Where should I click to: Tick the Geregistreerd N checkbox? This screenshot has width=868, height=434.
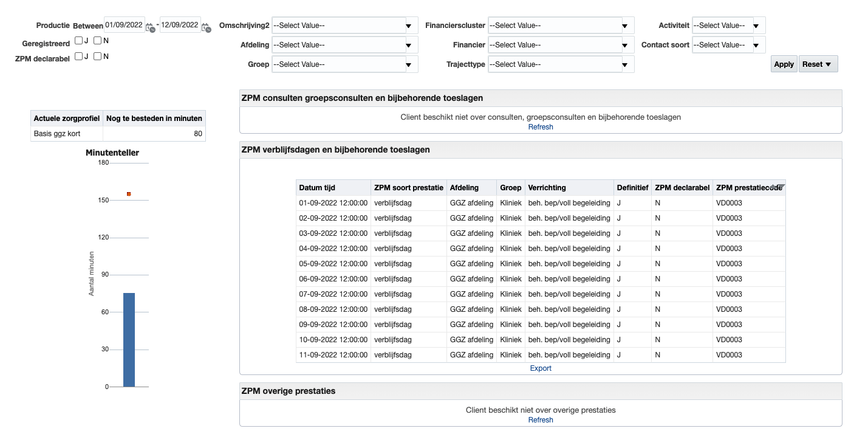tap(97, 41)
